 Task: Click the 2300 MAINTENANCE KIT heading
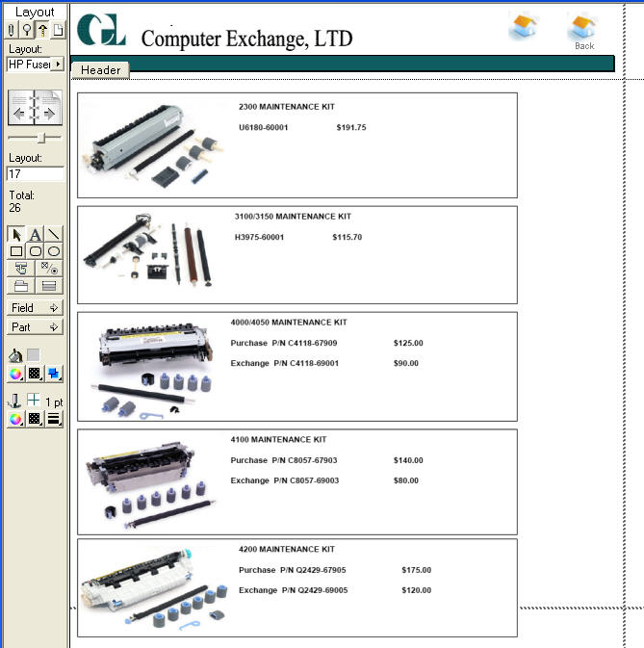coord(287,107)
